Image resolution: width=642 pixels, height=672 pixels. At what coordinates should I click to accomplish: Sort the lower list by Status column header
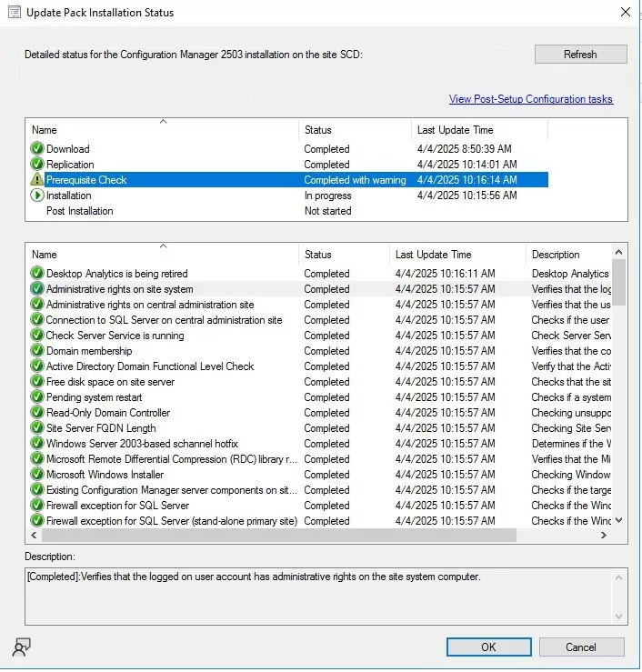click(x=344, y=254)
